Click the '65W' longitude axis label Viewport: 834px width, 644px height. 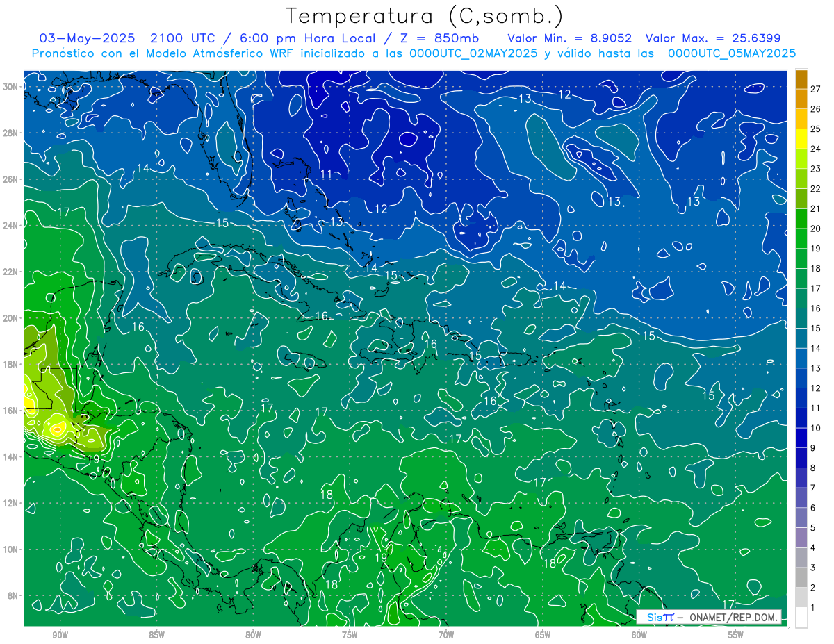(x=543, y=635)
